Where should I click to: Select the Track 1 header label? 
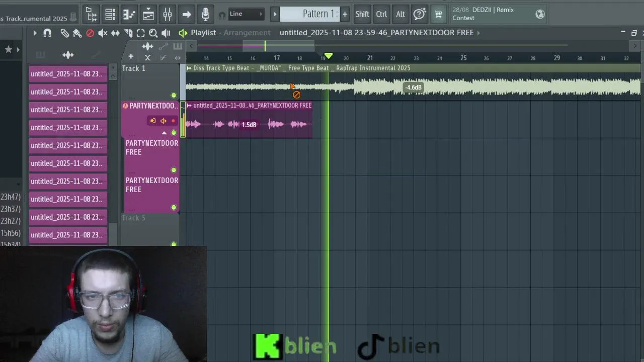tap(133, 68)
